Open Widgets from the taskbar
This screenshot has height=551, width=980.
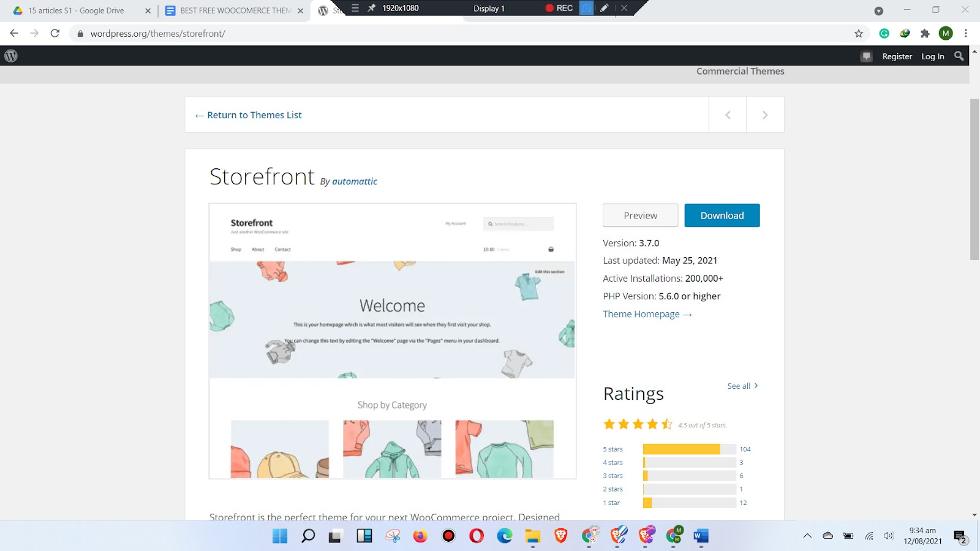364,536
